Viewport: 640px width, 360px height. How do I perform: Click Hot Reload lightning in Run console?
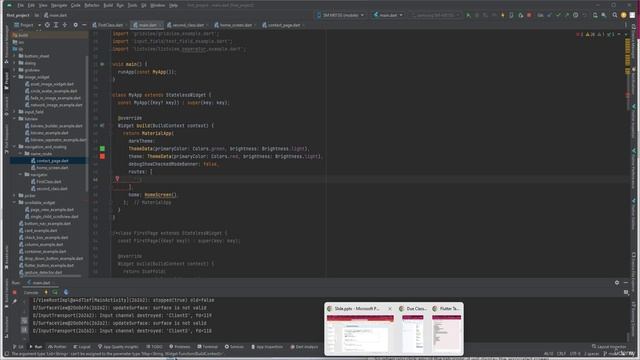click(x=46, y=292)
